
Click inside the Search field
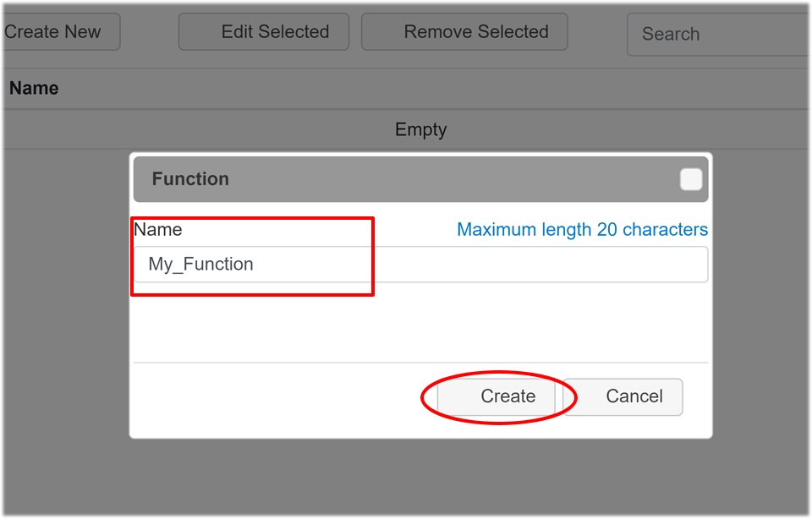[719, 34]
